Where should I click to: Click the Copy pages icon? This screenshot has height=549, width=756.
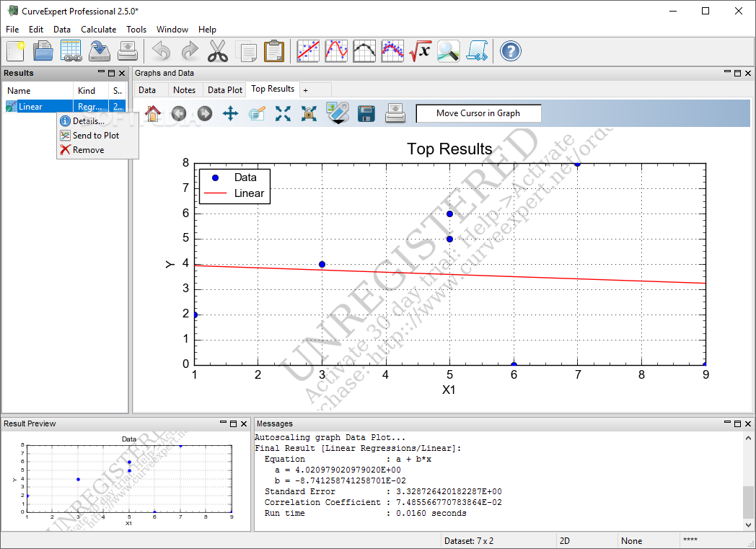pyautogui.click(x=247, y=51)
